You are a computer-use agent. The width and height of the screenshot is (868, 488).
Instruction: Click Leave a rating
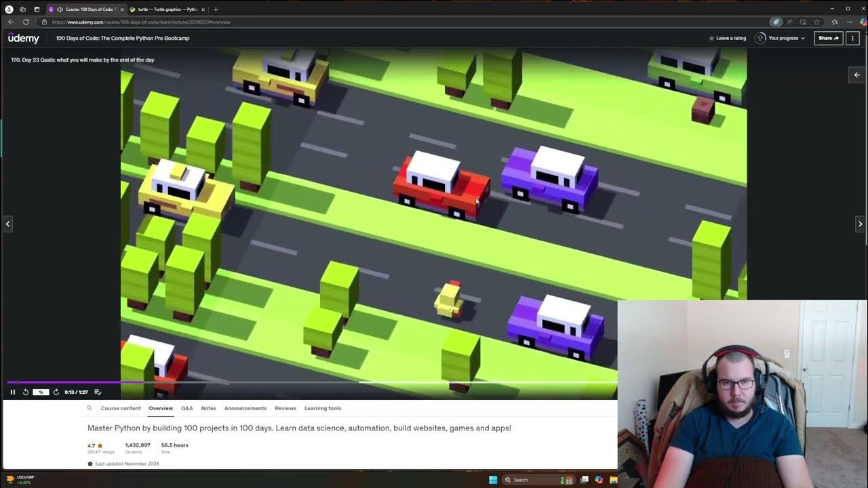coord(727,38)
